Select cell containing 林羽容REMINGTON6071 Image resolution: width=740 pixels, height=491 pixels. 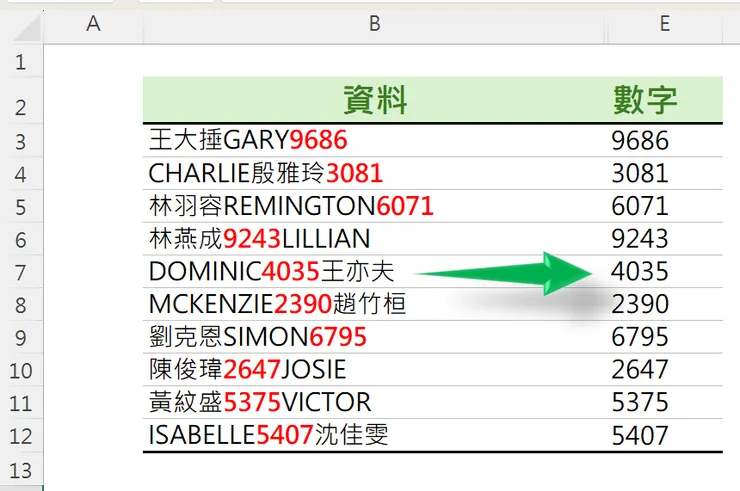pyautogui.click(x=375, y=206)
